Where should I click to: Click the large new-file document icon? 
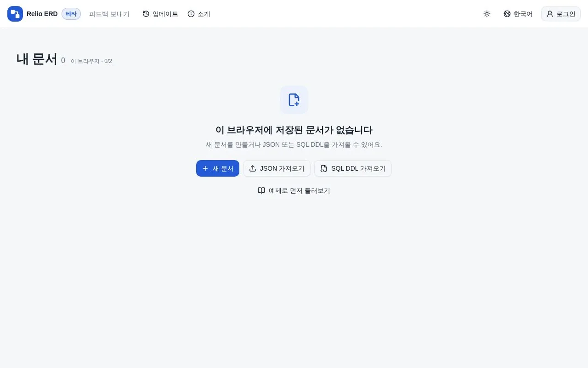click(294, 100)
